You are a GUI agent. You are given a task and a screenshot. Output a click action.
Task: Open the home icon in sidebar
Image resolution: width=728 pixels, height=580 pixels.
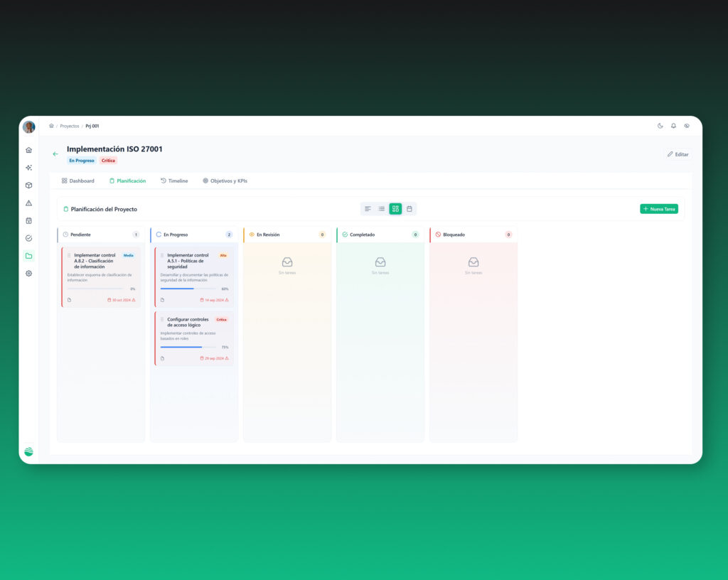coord(28,150)
